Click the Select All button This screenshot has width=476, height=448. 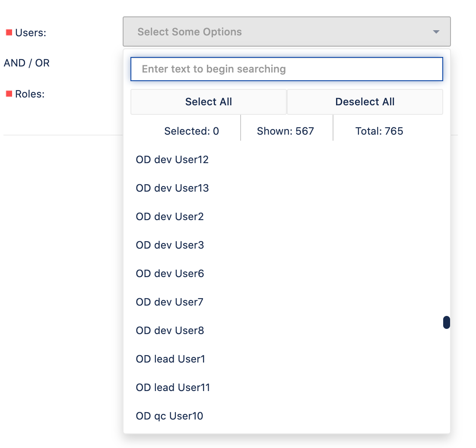click(209, 101)
